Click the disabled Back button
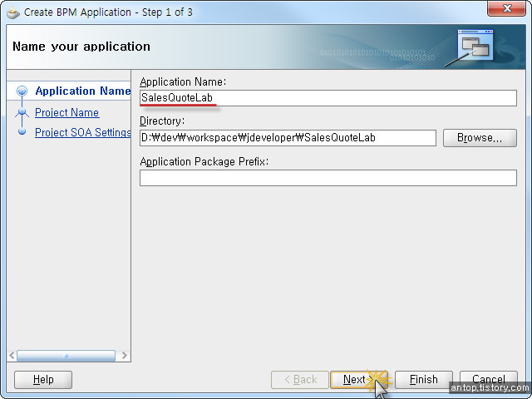This screenshot has width=532, height=399. pyautogui.click(x=300, y=379)
